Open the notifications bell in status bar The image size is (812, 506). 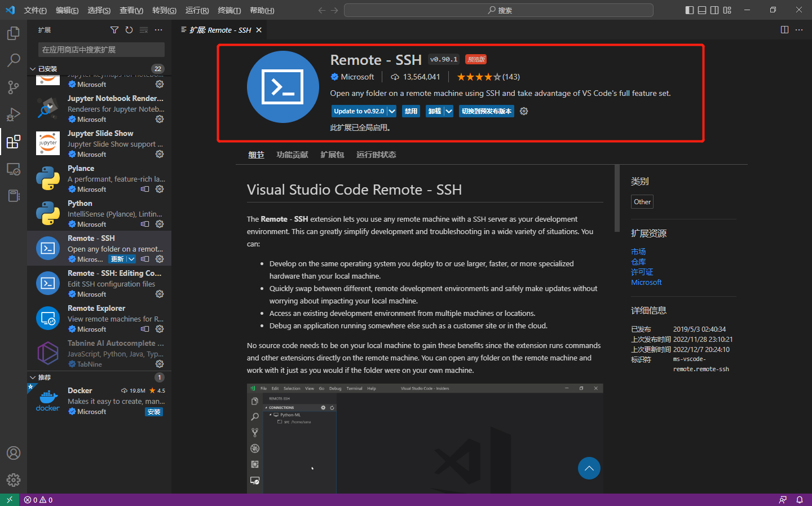[x=799, y=500]
